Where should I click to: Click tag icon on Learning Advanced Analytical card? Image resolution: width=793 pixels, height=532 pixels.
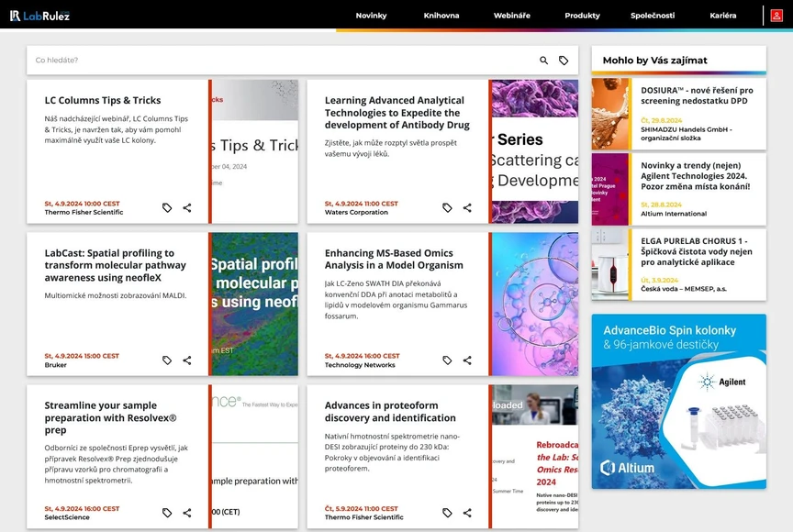coord(447,207)
